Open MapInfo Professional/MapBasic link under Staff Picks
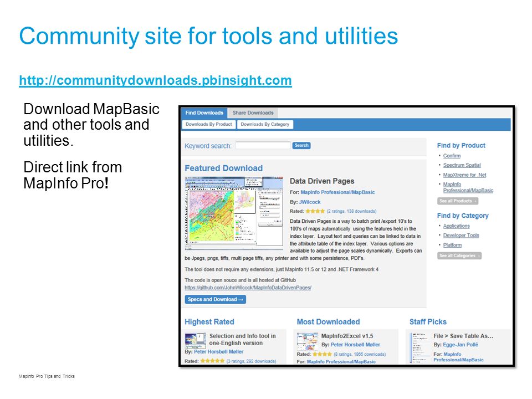Viewport: 532px width, 399px height. pyautogui.click(x=459, y=357)
